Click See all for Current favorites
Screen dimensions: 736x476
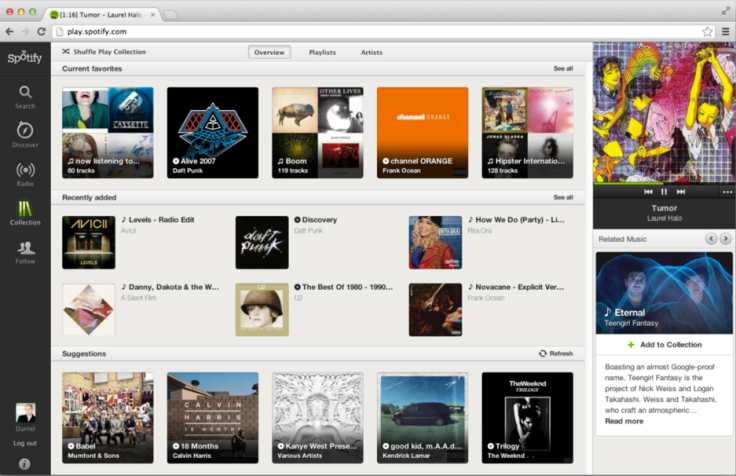(x=563, y=69)
